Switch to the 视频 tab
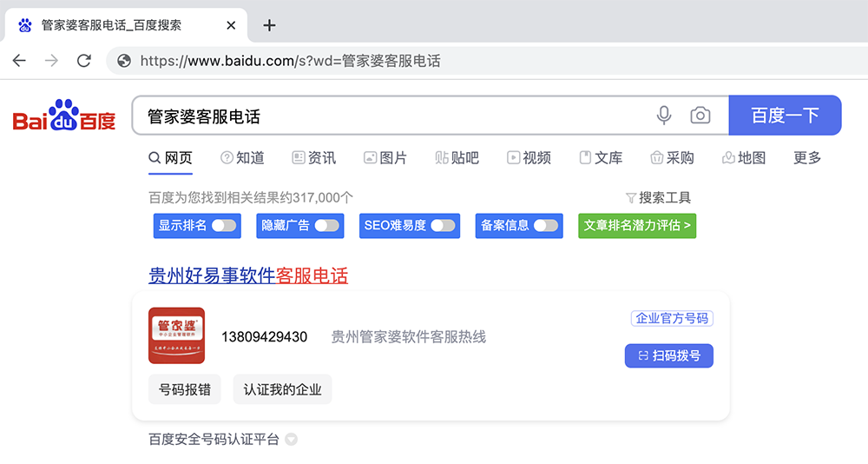 (529, 158)
